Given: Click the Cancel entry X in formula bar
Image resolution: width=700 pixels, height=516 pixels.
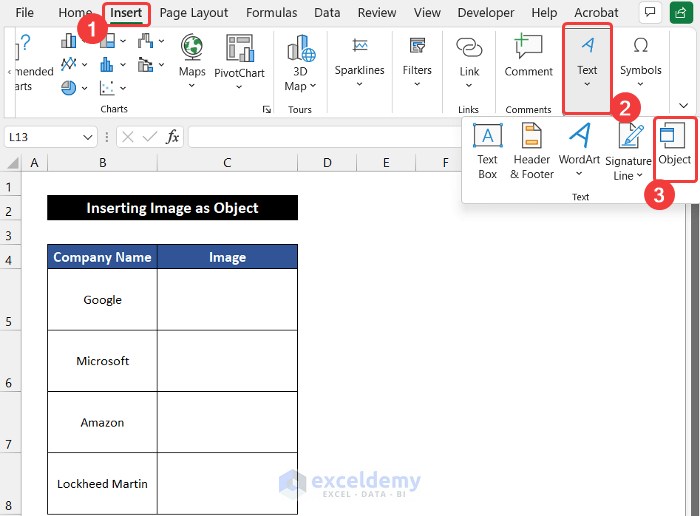Looking at the screenshot, I should pos(128,137).
